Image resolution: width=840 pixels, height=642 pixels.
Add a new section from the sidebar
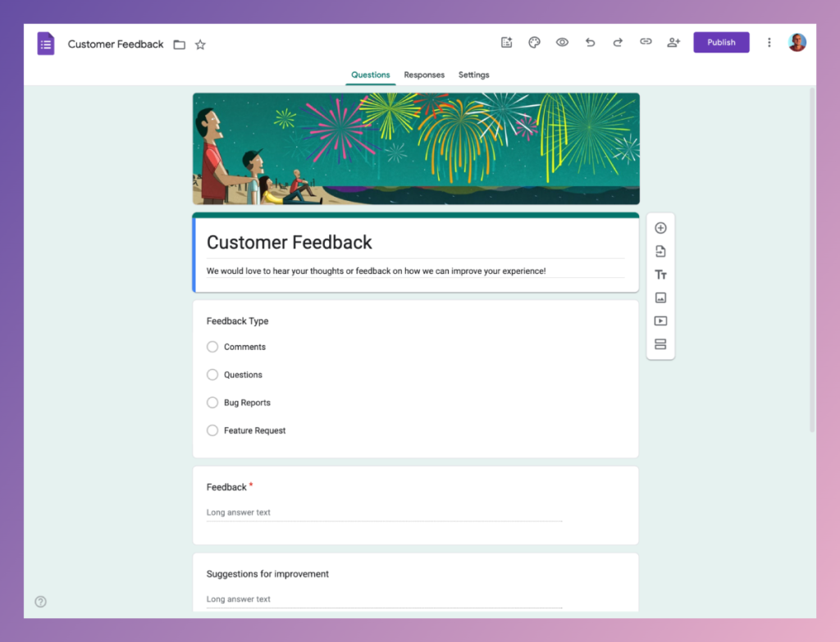click(x=660, y=344)
